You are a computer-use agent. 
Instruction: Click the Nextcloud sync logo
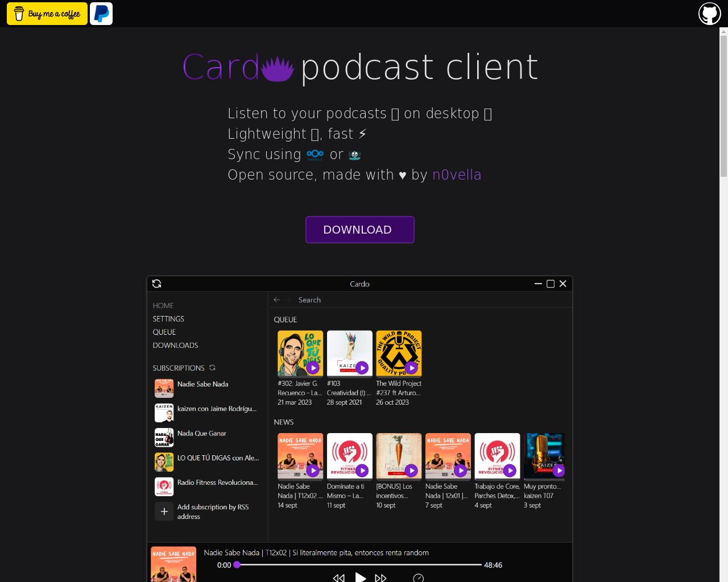[x=315, y=155]
